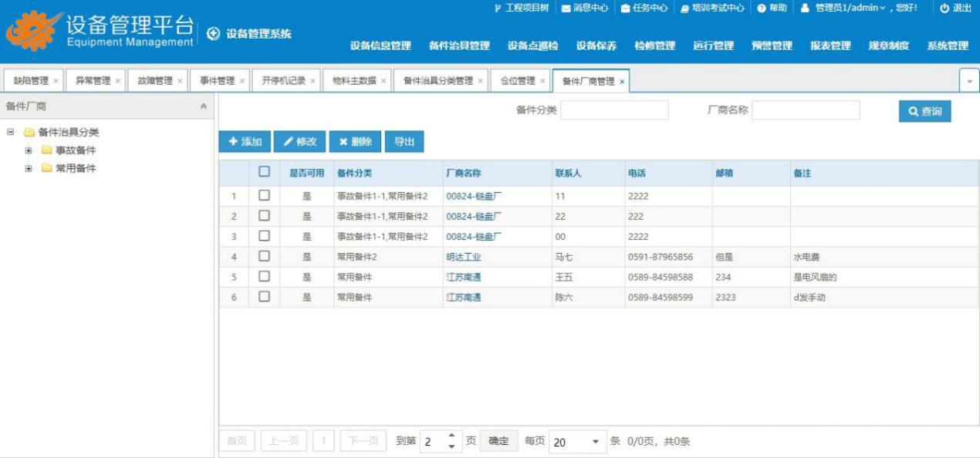Image resolution: width=980 pixels, height=458 pixels.
Task: Open 消息中心 envelope icon
Action: (565, 8)
